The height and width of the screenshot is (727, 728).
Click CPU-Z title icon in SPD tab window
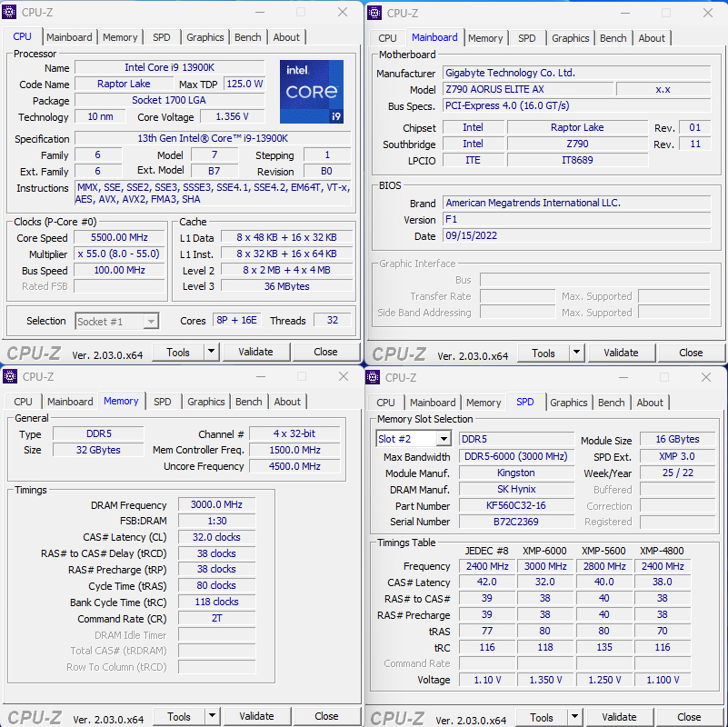coord(374,377)
